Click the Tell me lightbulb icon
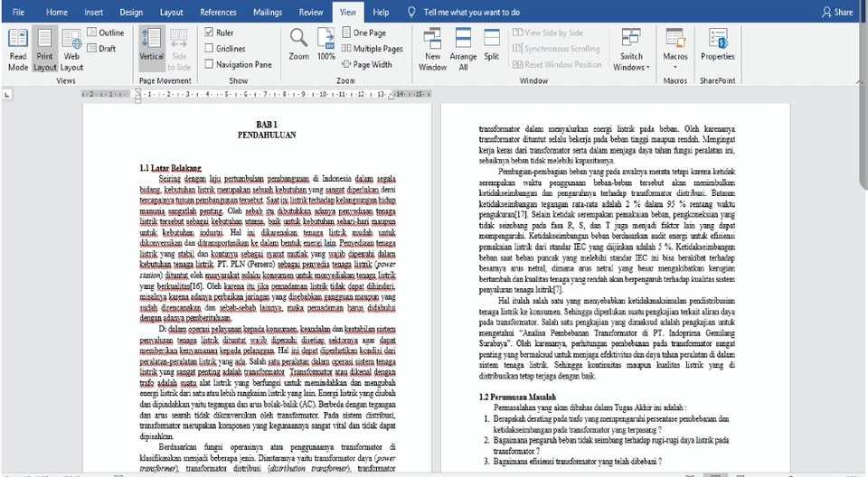Image resolution: width=868 pixels, height=477 pixels. [x=411, y=12]
